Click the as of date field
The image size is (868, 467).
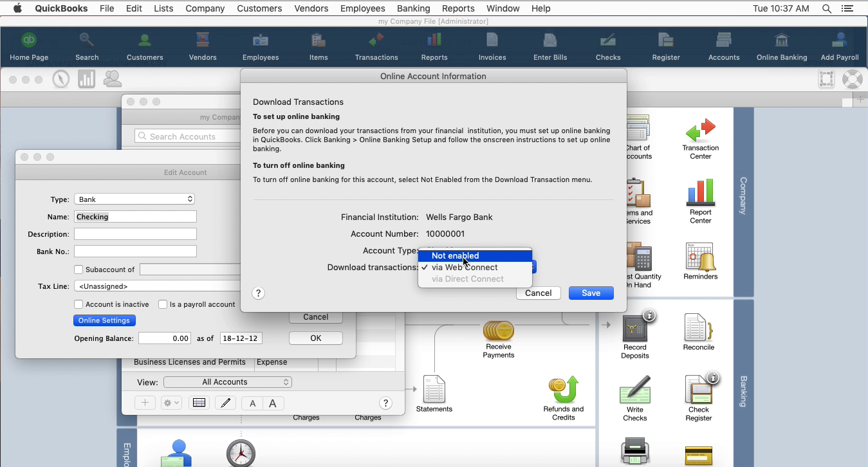point(241,338)
